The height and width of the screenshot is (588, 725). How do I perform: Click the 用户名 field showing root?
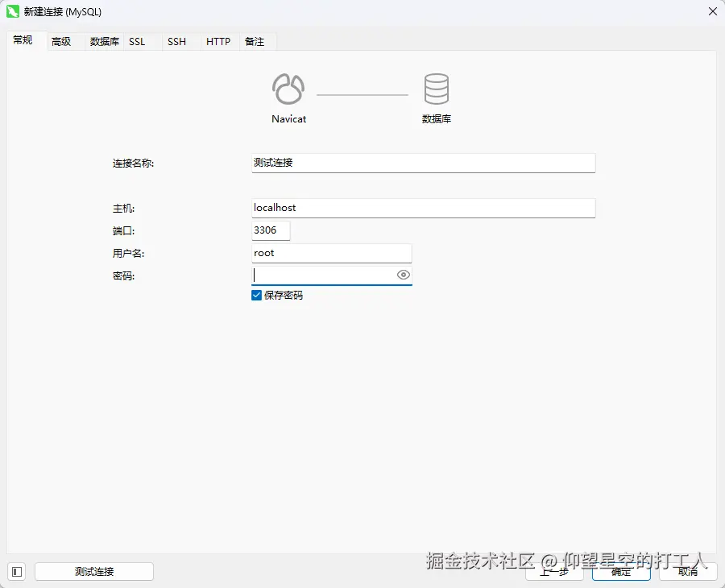pyautogui.click(x=332, y=253)
